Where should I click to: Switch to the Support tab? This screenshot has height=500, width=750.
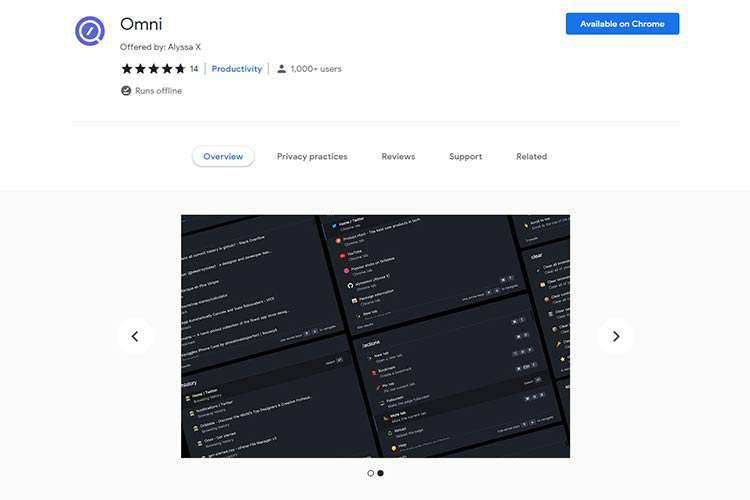(x=465, y=157)
